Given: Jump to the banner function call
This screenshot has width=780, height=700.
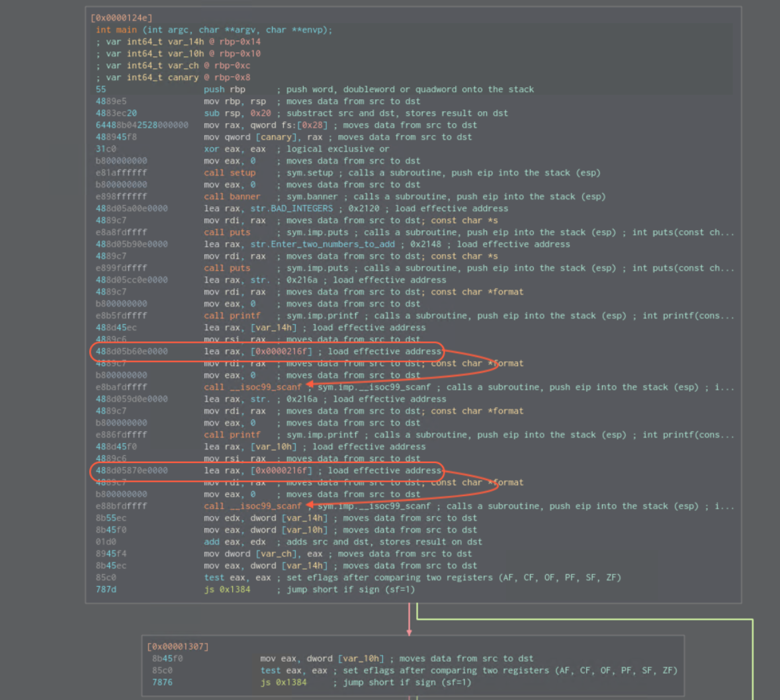Looking at the screenshot, I should [x=232, y=197].
